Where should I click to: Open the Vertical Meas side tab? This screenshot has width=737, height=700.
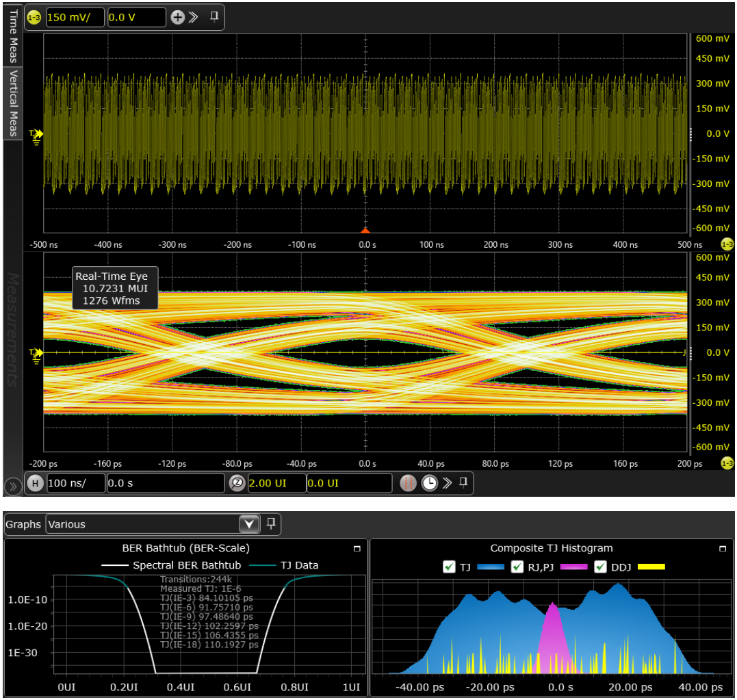click(x=13, y=103)
